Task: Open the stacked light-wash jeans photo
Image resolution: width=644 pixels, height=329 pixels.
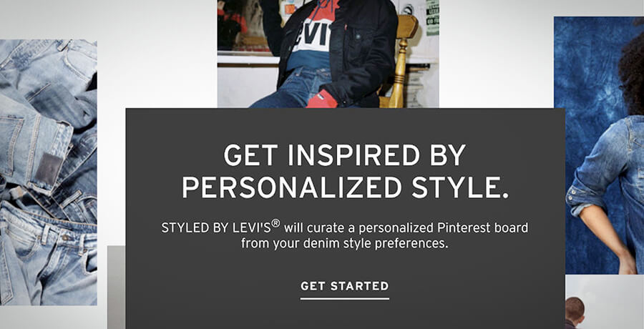Action: tap(49, 172)
